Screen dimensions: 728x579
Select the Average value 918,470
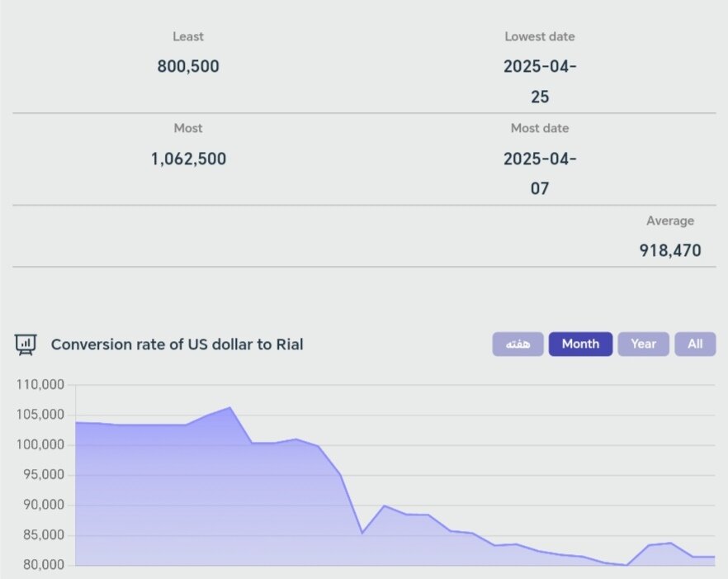[670, 249]
